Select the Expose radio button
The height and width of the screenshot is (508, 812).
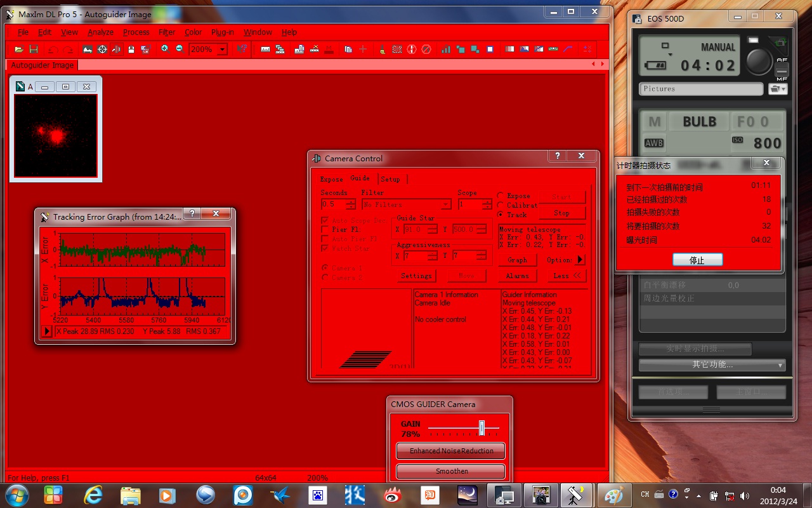coord(501,196)
